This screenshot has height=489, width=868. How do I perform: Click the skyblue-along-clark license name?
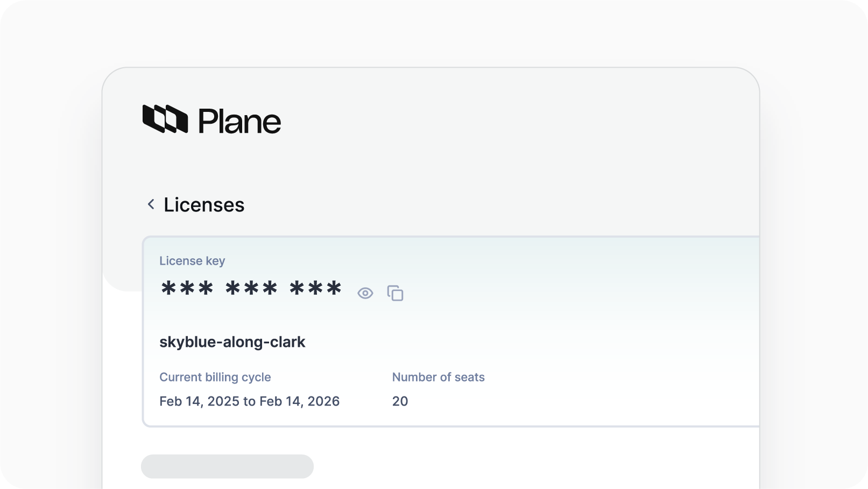coord(232,342)
